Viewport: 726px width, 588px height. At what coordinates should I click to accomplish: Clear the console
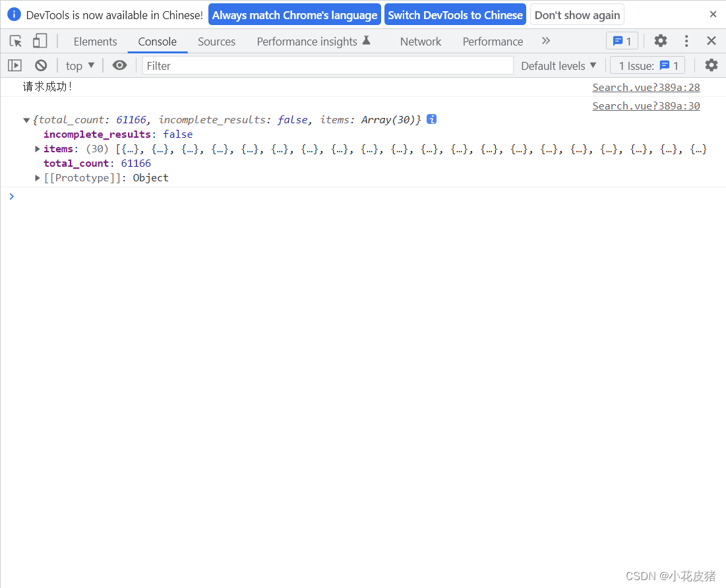coord(41,66)
